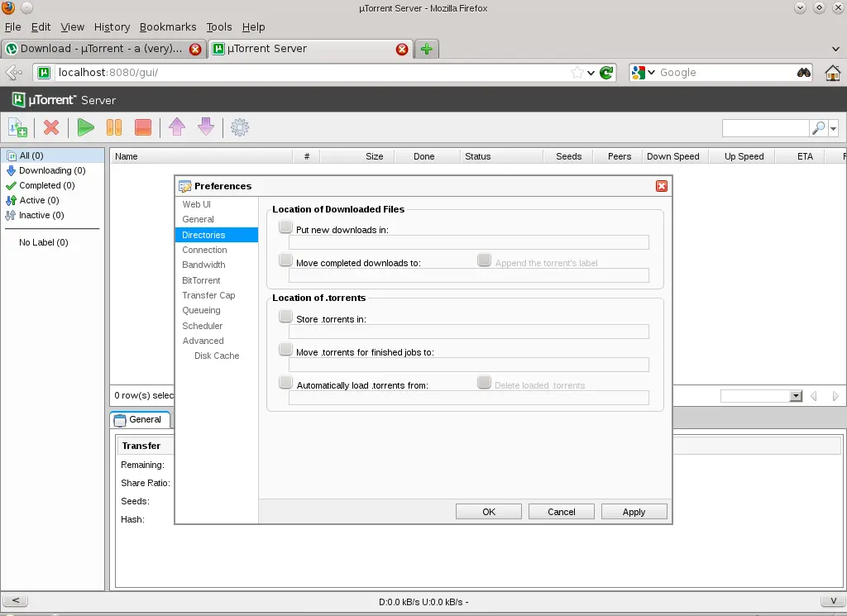Viewport: 847px width, 616px height.
Task: Enable 'Put new downloads in' checkbox
Action: coord(285,227)
